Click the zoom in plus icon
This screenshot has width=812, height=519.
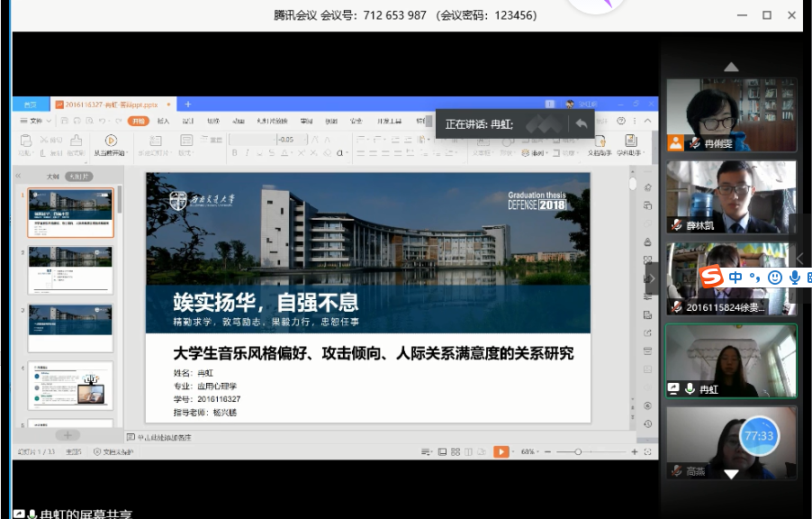point(634,451)
